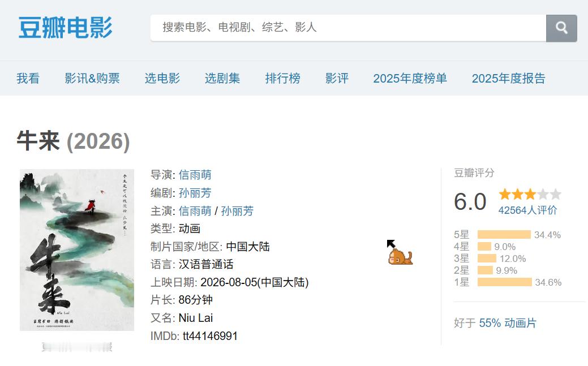588x366 pixels.
Task: Click the five-star rating icons
Action: coord(530,194)
